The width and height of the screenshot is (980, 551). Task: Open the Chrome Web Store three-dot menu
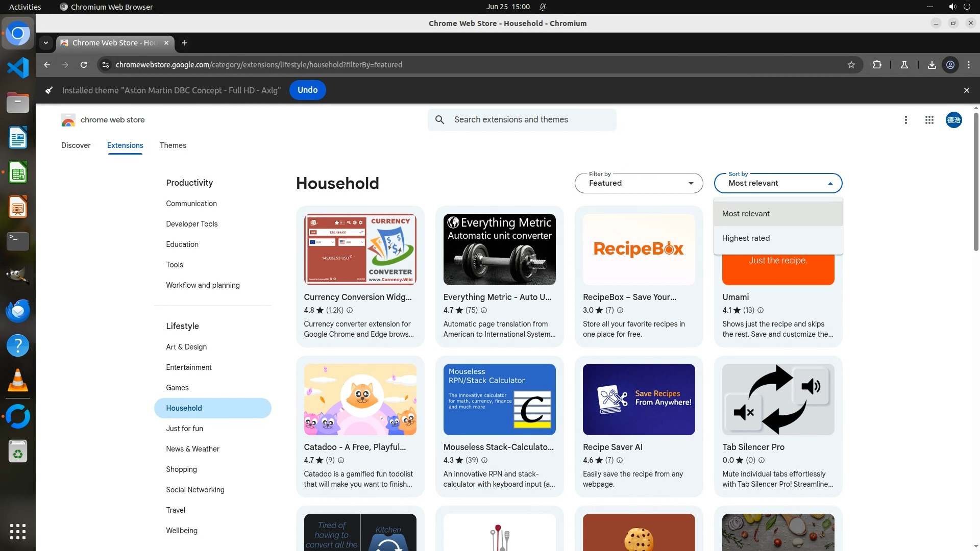[905, 120]
